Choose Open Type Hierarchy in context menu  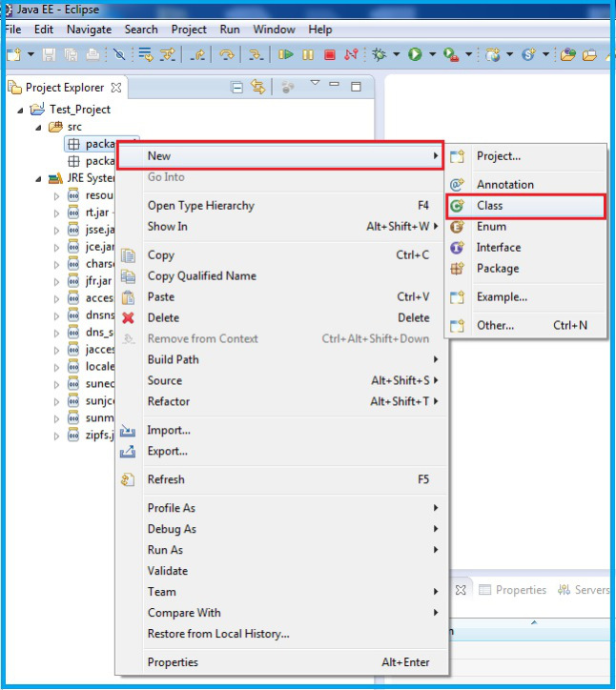coord(282,206)
